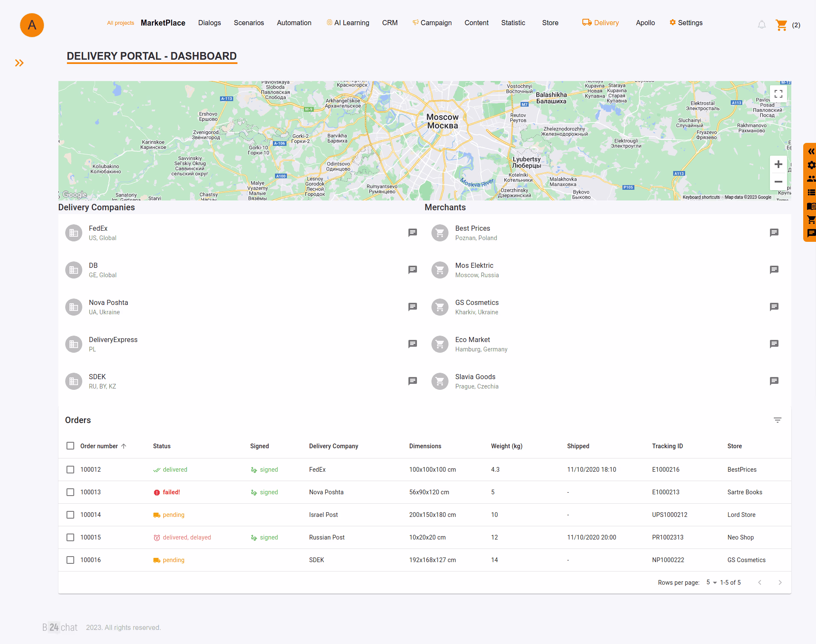Open map Keyboard shortcuts link
This screenshot has height=644, width=816.
click(701, 197)
